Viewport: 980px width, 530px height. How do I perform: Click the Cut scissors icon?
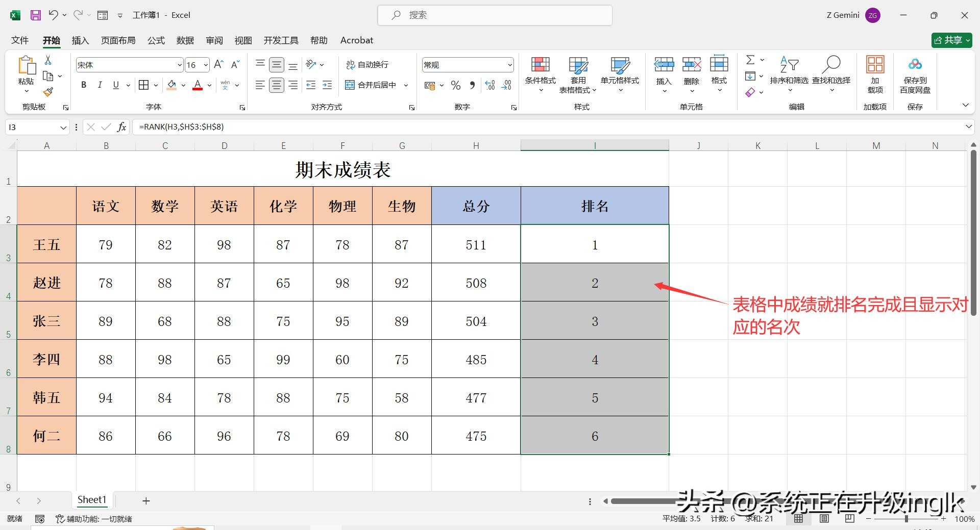pyautogui.click(x=48, y=60)
